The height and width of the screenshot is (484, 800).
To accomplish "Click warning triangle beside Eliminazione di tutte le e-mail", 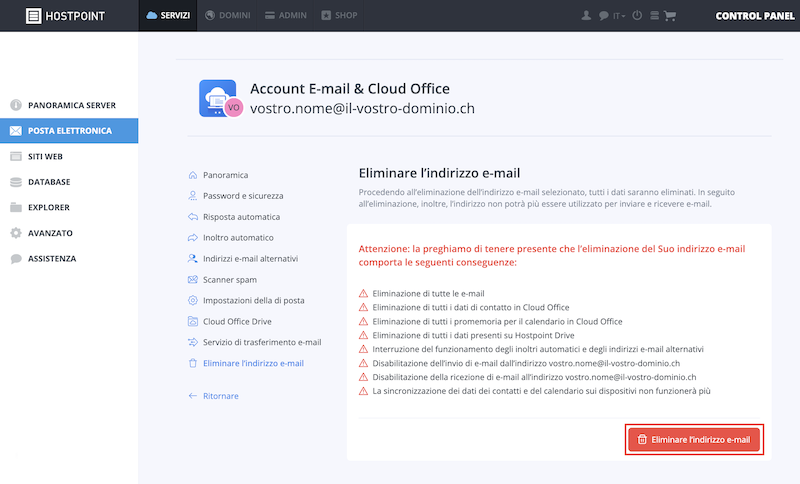I will pos(363,293).
